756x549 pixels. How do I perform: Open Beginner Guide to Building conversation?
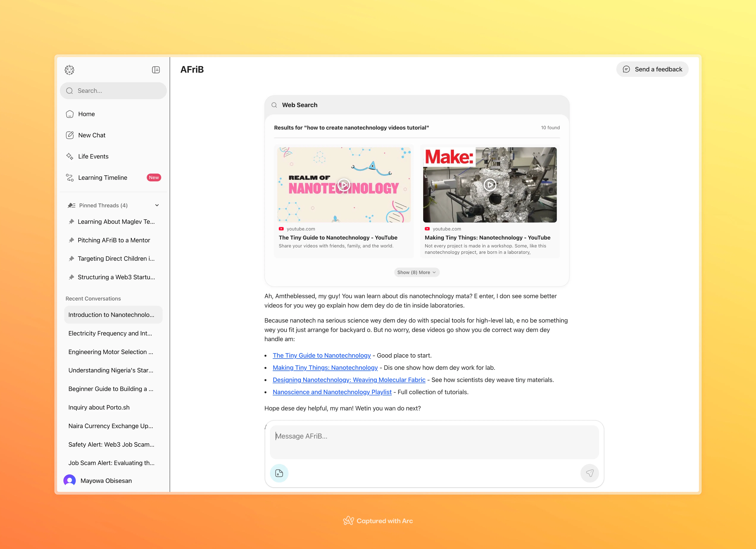[x=113, y=389]
